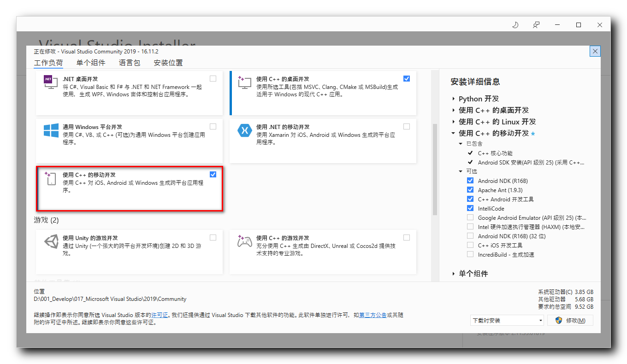Switch to the 单个组件 tab
627x364 pixels.
tap(91, 63)
